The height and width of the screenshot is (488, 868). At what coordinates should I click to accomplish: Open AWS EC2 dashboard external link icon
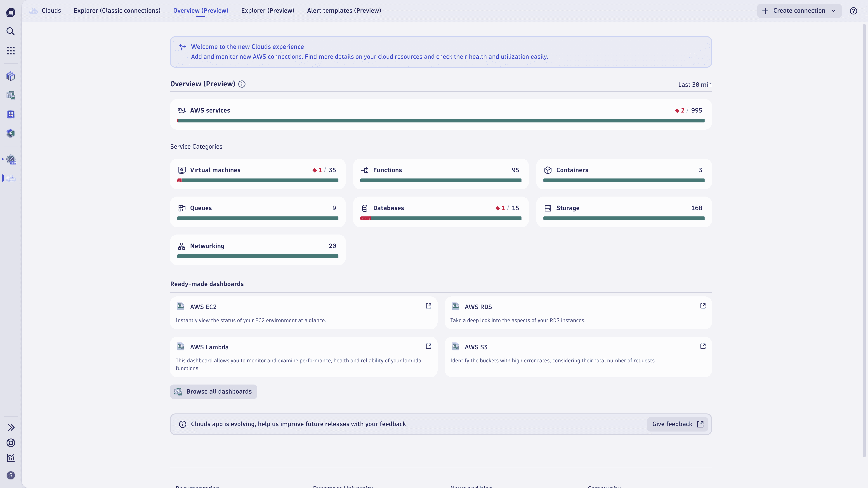[428, 306]
